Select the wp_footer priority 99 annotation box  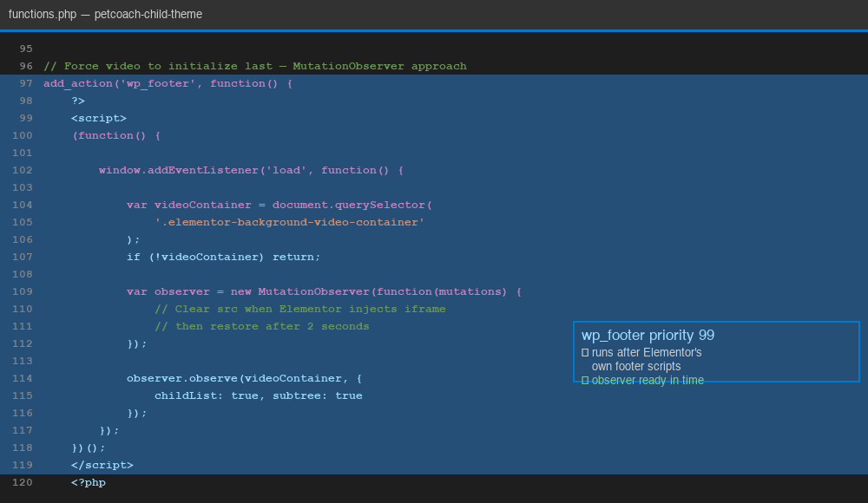[716, 351]
